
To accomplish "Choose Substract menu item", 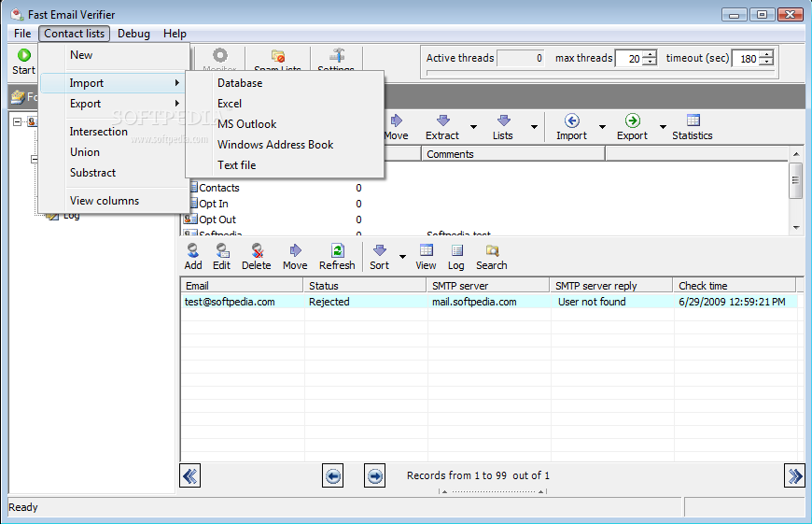I will (x=114, y=173).
